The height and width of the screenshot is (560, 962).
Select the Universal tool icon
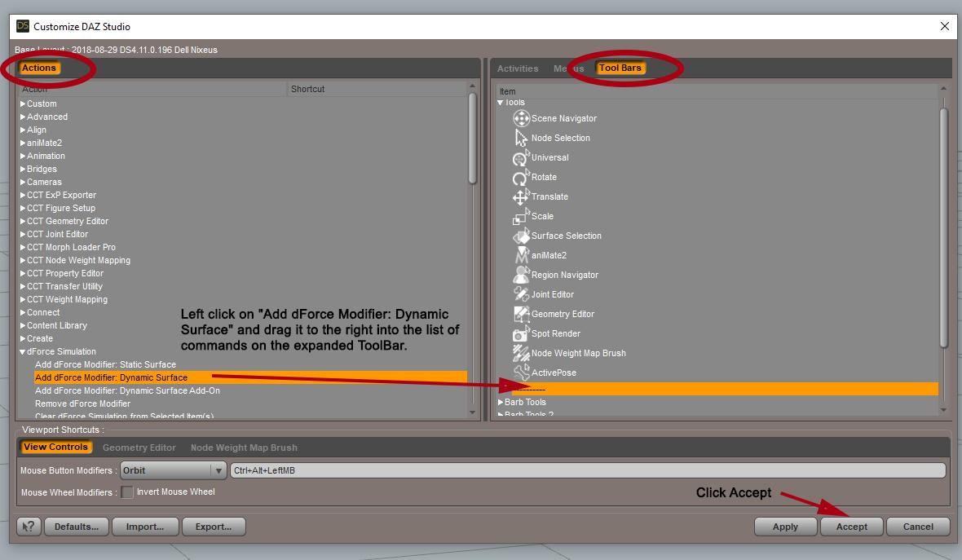521,157
